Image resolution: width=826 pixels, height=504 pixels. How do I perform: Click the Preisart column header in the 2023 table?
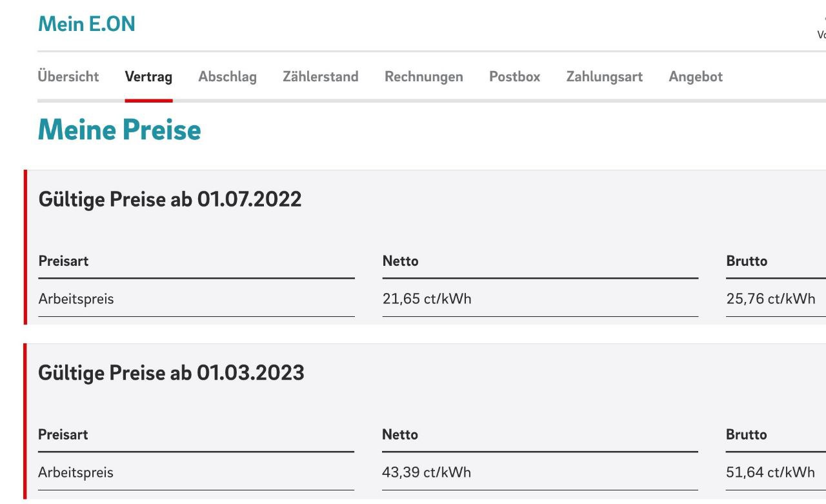coord(63,435)
